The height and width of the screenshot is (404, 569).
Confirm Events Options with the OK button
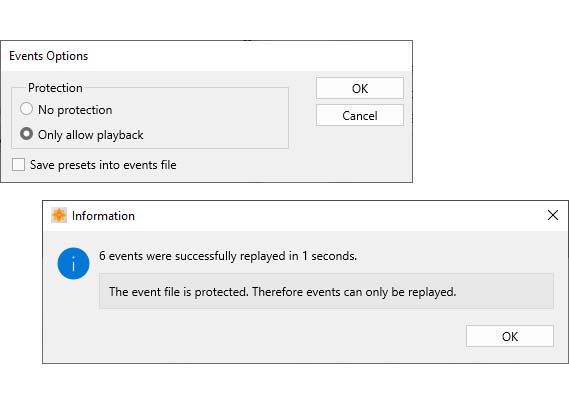(360, 88)
